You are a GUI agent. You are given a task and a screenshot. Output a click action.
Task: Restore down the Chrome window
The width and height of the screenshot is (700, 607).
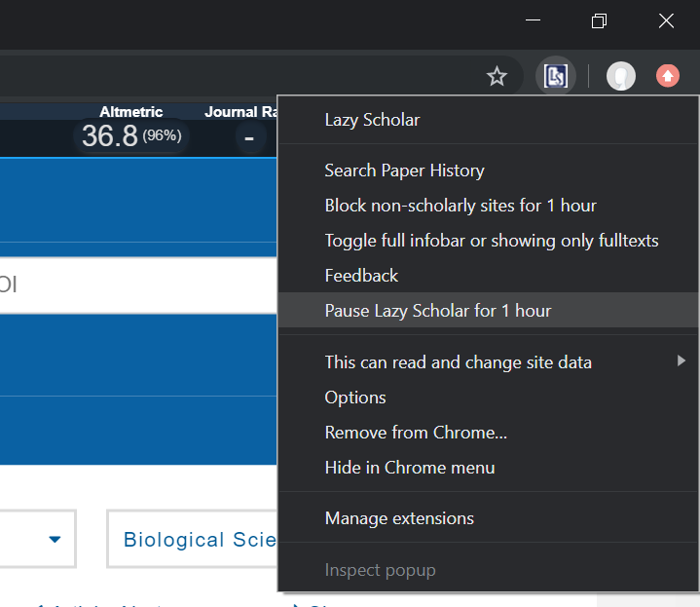599,20
